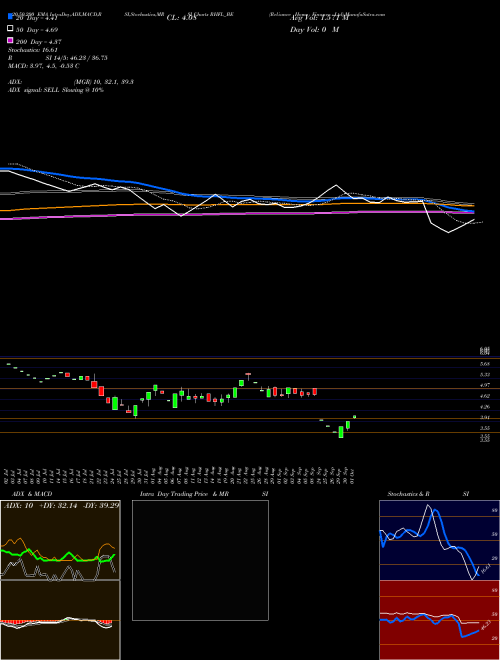
Task: Open the blue Stochastics chart panel
Action: click(x=439, y=540)
